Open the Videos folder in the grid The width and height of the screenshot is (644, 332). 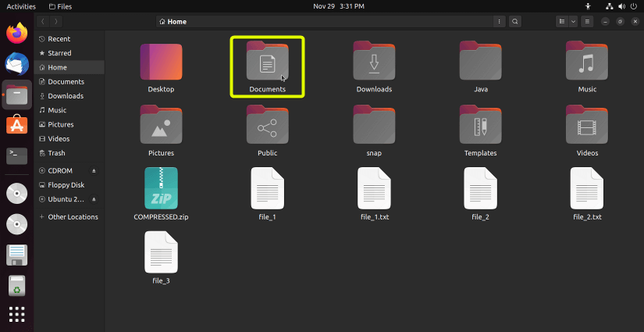coord(587,124)
